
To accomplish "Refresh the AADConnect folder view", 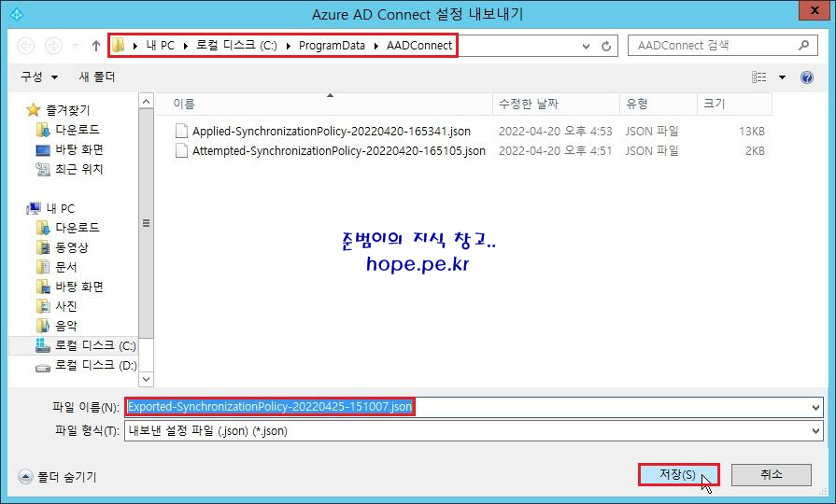I will tap(606, 47).
